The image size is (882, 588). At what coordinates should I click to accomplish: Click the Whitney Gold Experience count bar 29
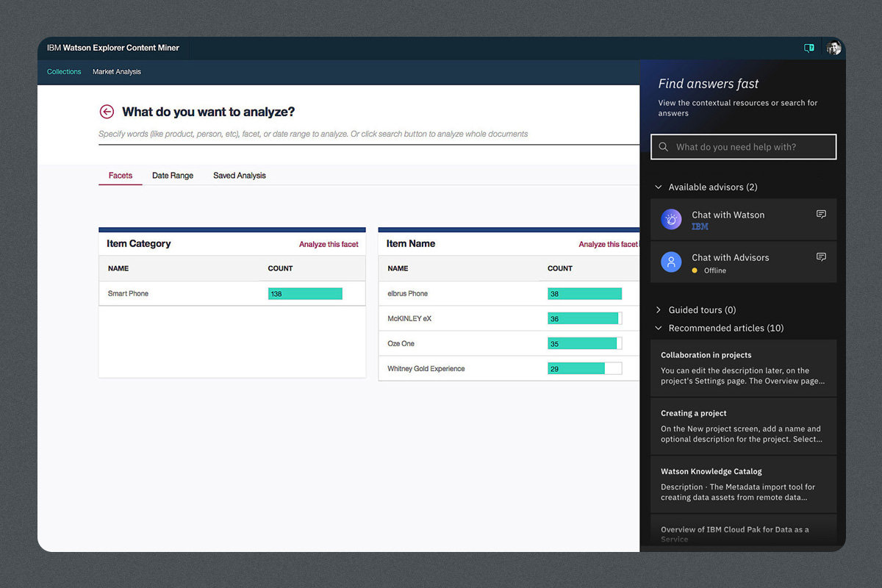[585, 369]
